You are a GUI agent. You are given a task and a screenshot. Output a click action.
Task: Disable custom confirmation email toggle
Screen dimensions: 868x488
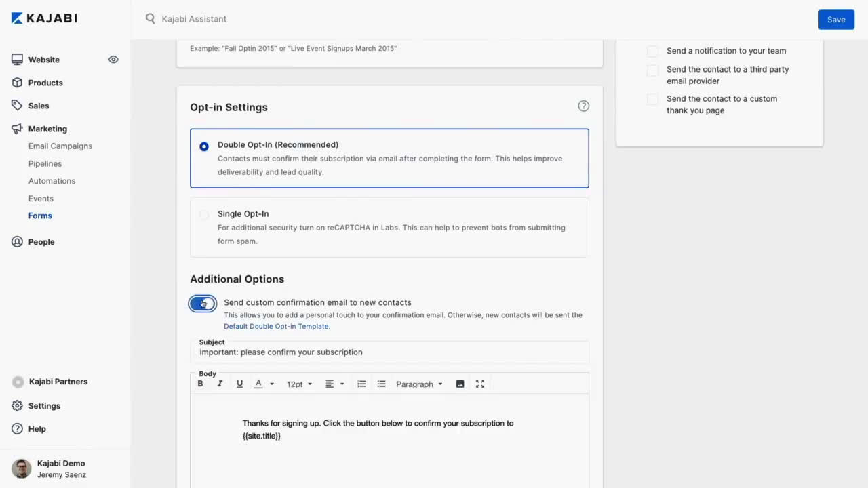[x=203, y=303]
